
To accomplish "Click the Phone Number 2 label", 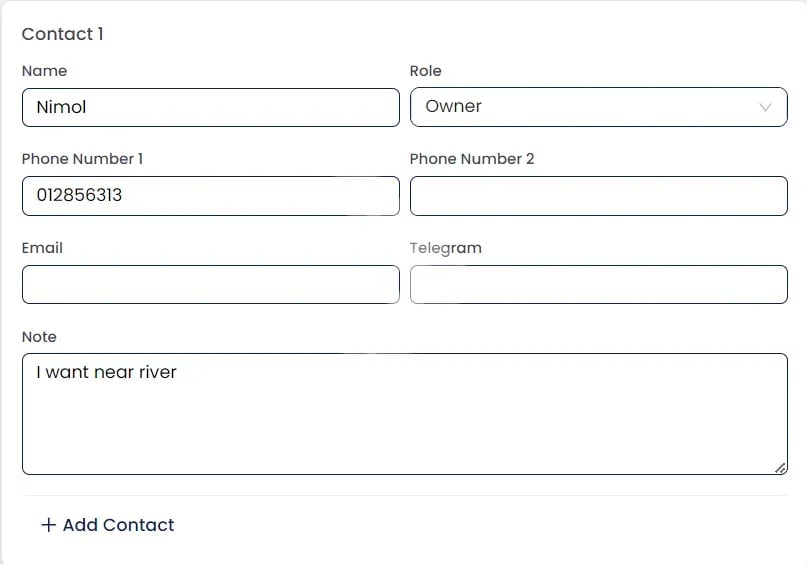I will (x=472, y=159).
